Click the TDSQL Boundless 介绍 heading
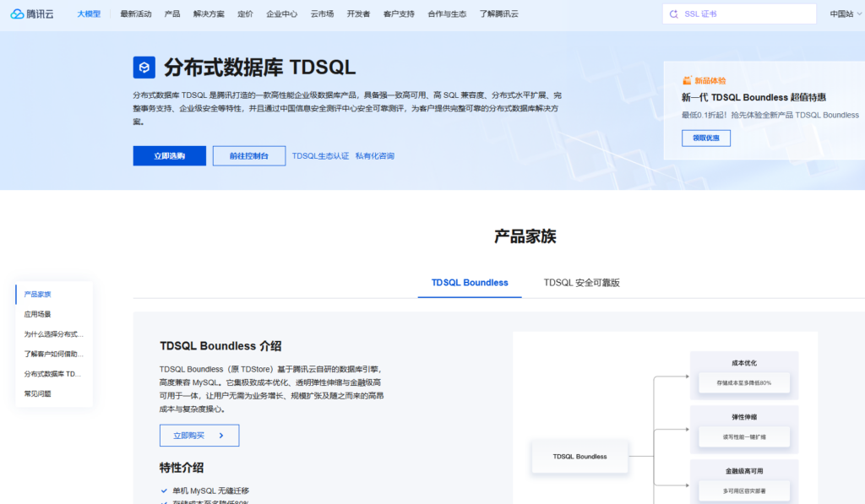The height and width of the screenshot is (504, 865). coord(220,346)
